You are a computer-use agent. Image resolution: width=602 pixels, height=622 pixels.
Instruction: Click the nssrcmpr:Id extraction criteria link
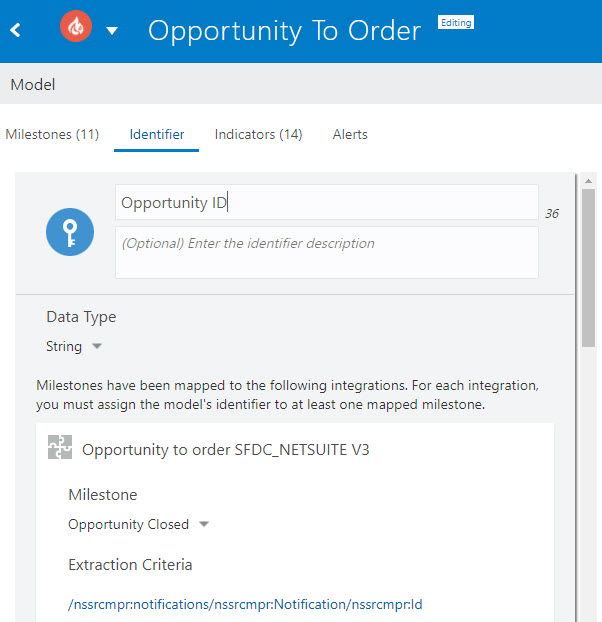click(x=245, y=605)
